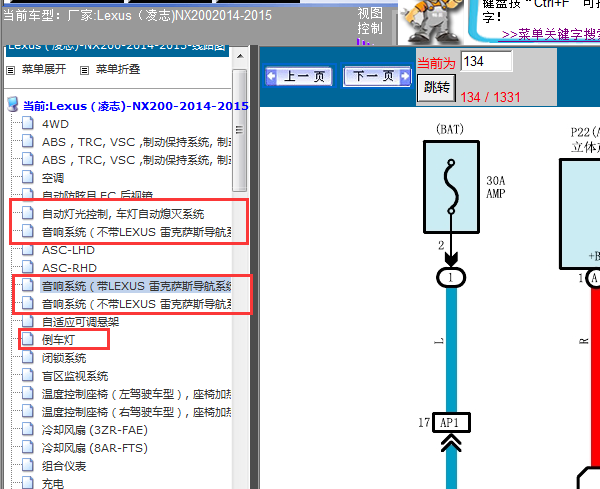
Task: Click the page icon beside 自适应可调悬架
Action: point(28,321)
